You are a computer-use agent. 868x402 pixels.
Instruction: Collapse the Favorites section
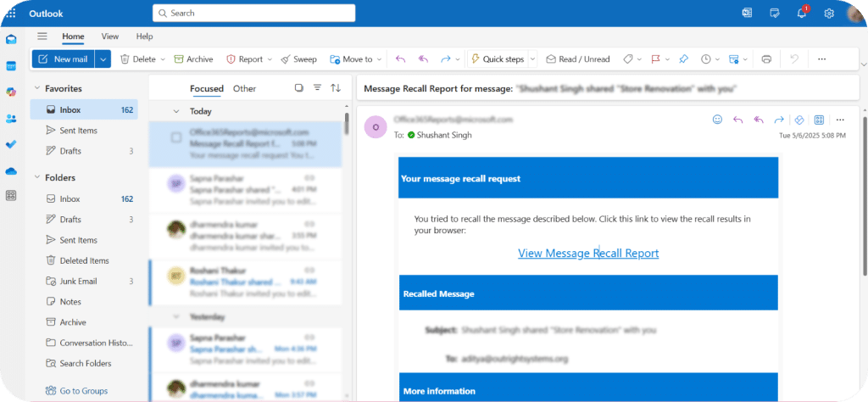[37, 88]
